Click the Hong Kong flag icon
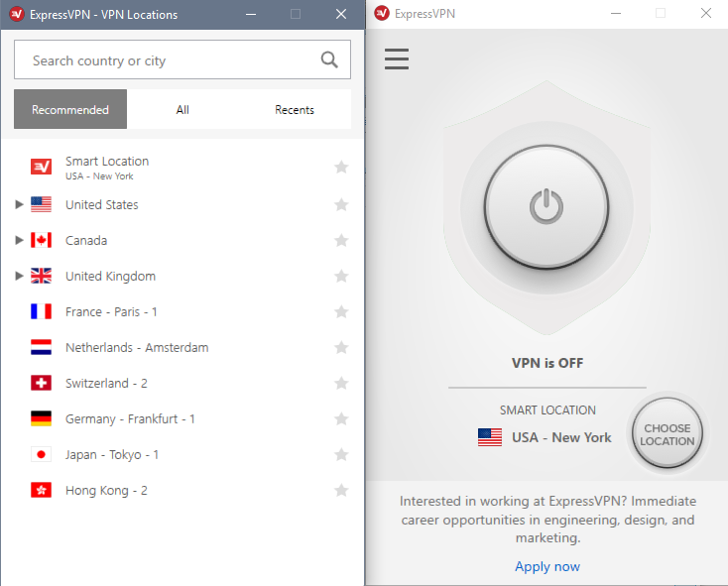The width and height of the screenshot is (728, 586). tap(41, 491)
